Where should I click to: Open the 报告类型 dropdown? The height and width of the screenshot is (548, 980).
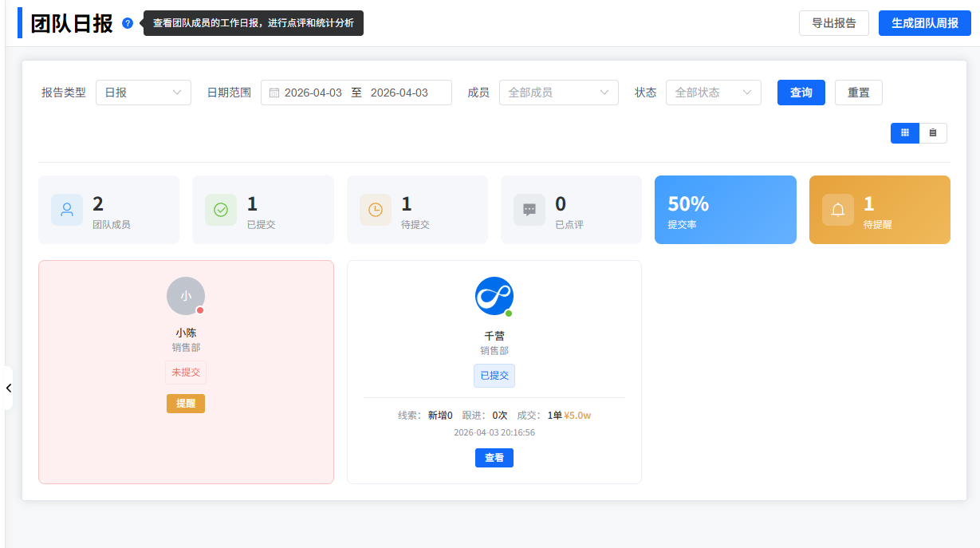click(144, 93)
